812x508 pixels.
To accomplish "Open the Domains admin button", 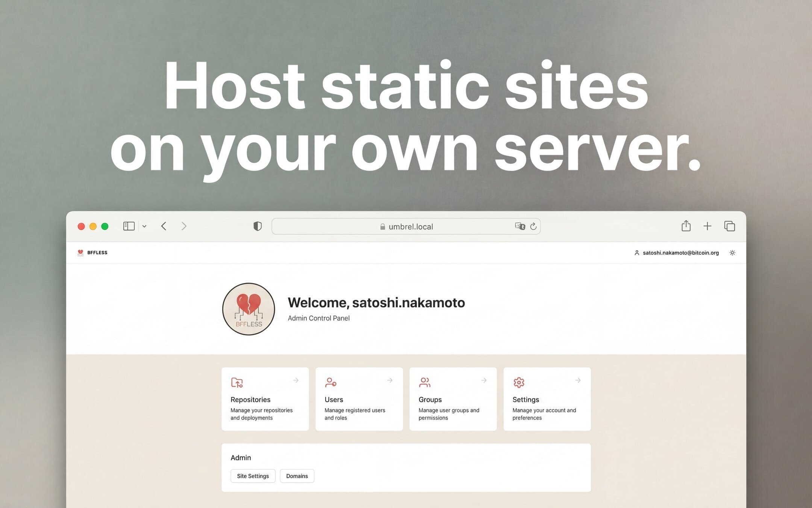I will pos(297,476).
